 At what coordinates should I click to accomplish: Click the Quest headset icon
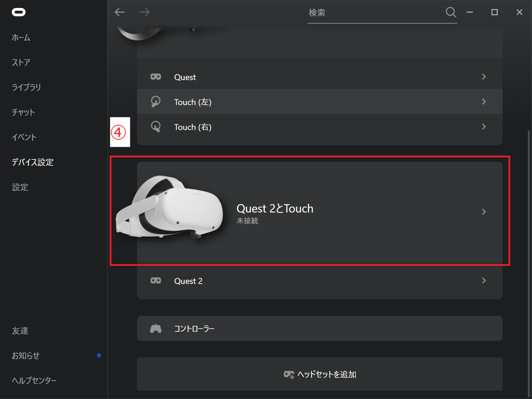click(x=156, y=77)
